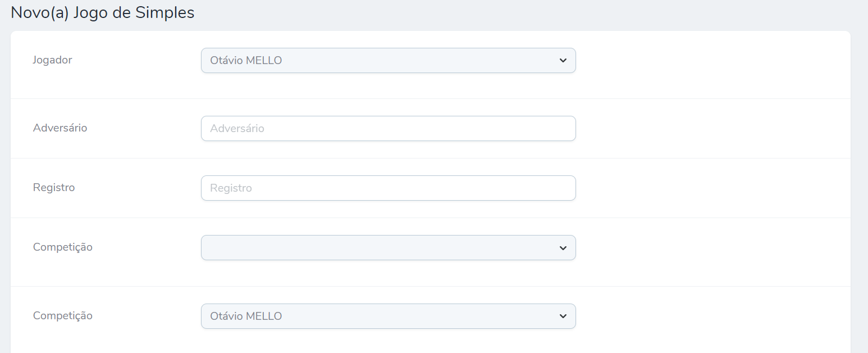The height and width of the screenshot is (353, 868).
Task: Click the first Competição label
Action: click(63, 247)
